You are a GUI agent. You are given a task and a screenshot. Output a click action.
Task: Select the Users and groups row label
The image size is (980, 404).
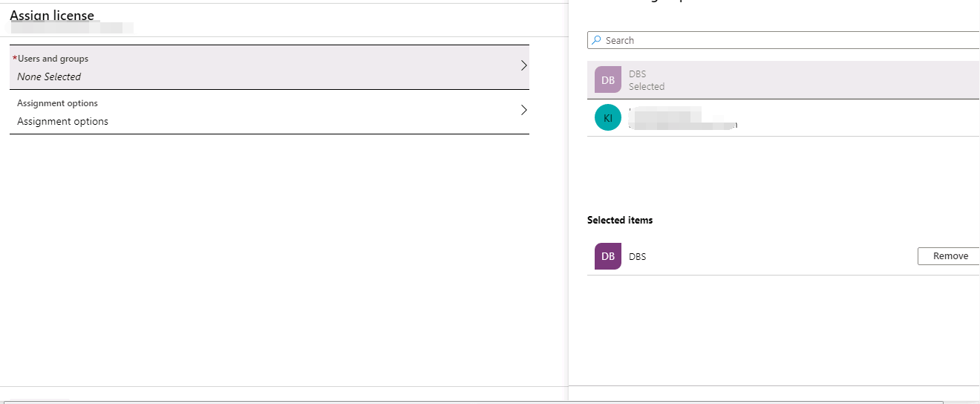[53, 59]
